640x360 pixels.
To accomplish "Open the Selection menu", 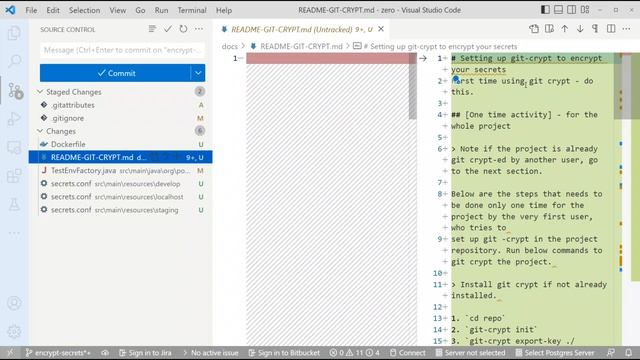I will (x=84, y=10).
